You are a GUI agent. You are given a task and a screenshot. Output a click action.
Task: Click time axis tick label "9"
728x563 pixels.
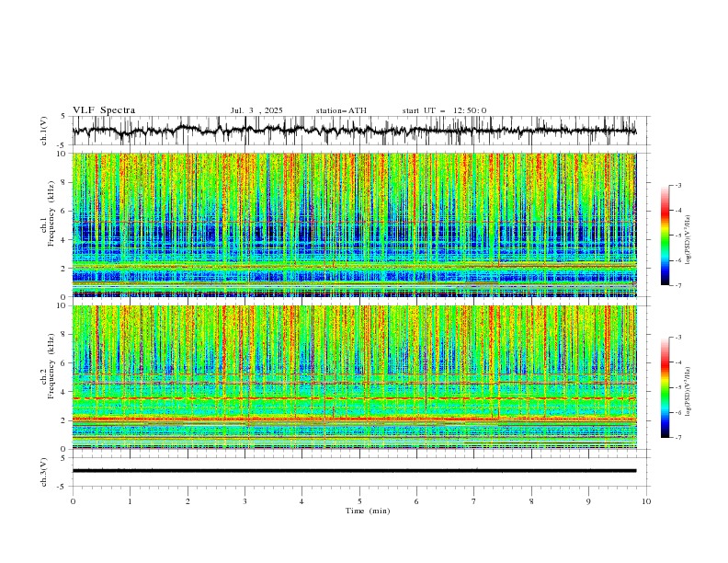[x=588, y=501]
